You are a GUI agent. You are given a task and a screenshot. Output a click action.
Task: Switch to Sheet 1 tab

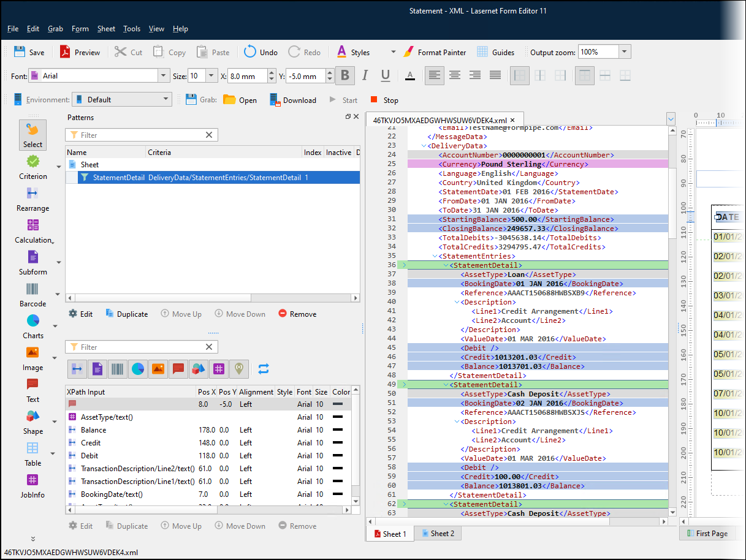[390, 534]
